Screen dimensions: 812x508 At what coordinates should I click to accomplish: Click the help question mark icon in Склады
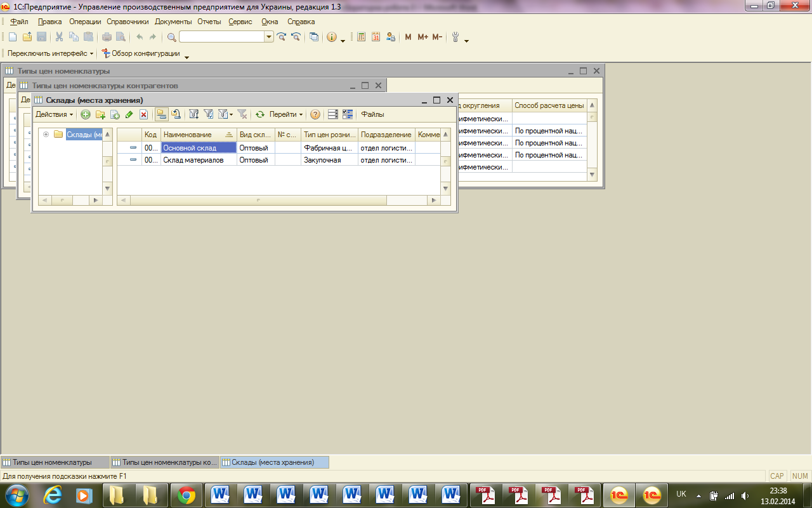(x=315, y=114)
